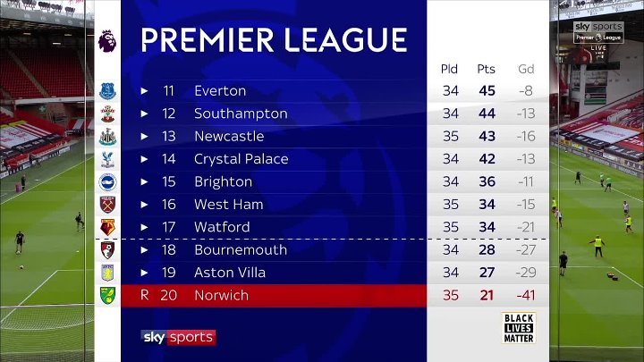The image size is (644, 362).
Task: Select the Pts column header
Action: 487,69
